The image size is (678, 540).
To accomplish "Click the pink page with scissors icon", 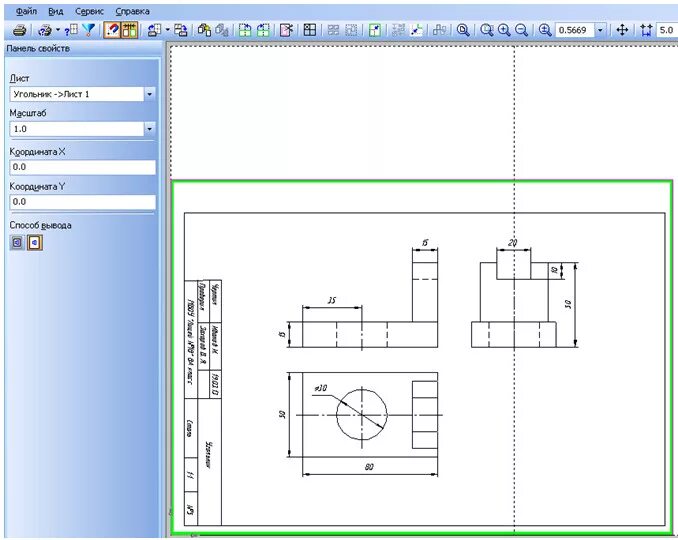I will pyautogui.click(x=286, y=30).
